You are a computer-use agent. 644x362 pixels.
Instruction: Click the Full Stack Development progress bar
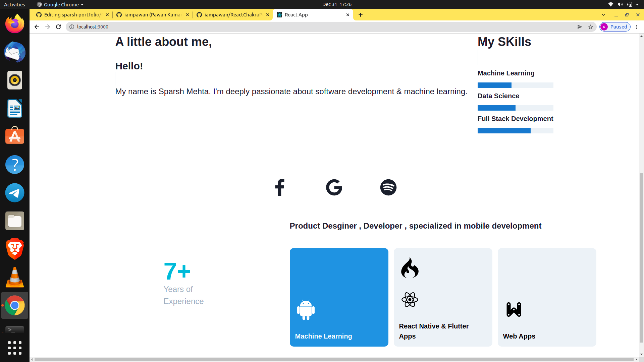click(x=516, y=131)
